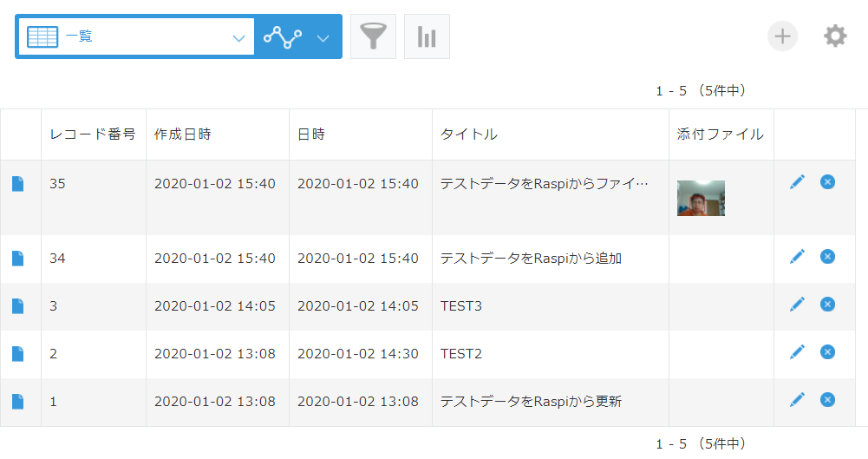868x459 pixels.
Task: Open record 35 details document icon
Action: click(x=17, y=184)
